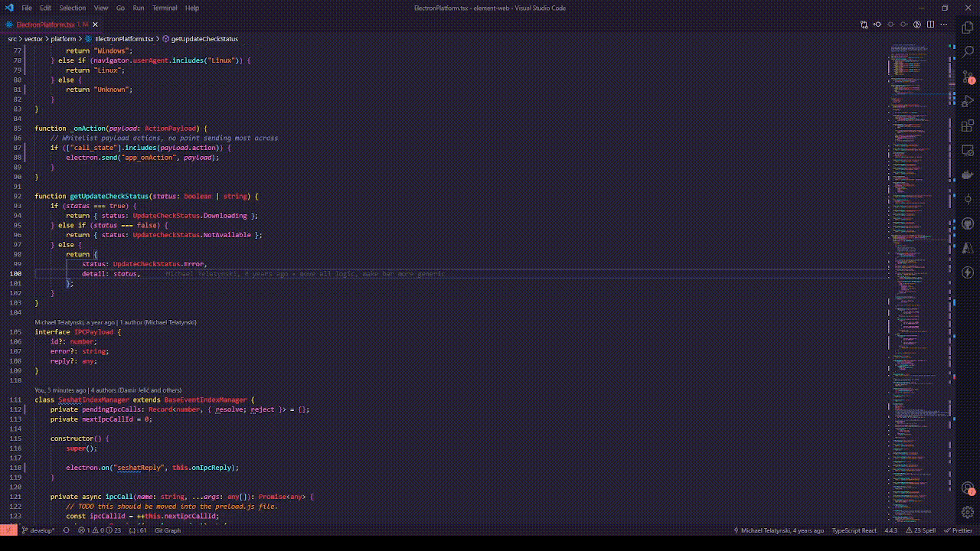The height and width of the screenshot is (551, 980).
Task: Click the middle dimmed commit-navigation icon in editor toolbar
Action: coord(890,24)
